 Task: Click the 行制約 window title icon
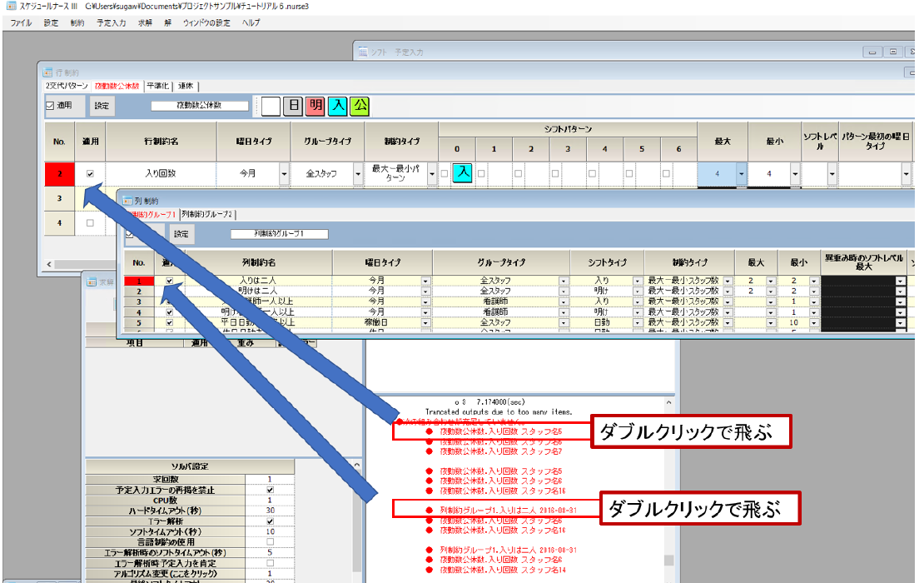coord(47,72)
